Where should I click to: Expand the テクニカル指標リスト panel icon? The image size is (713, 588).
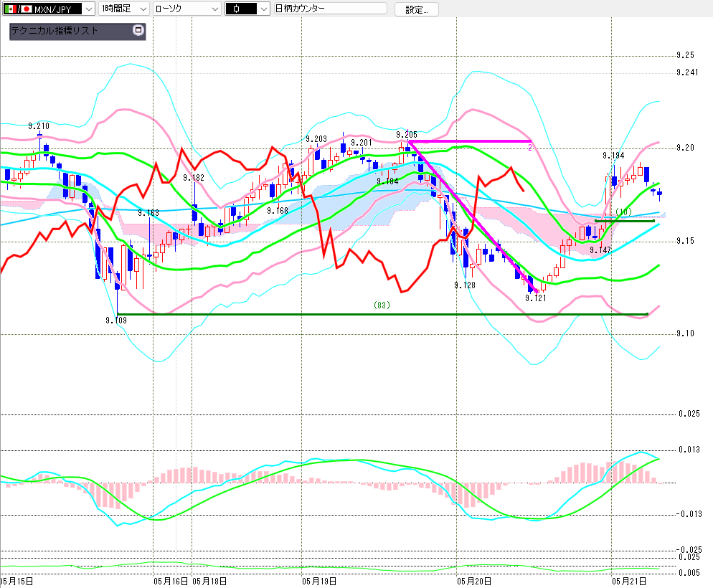tap(138, 30)
